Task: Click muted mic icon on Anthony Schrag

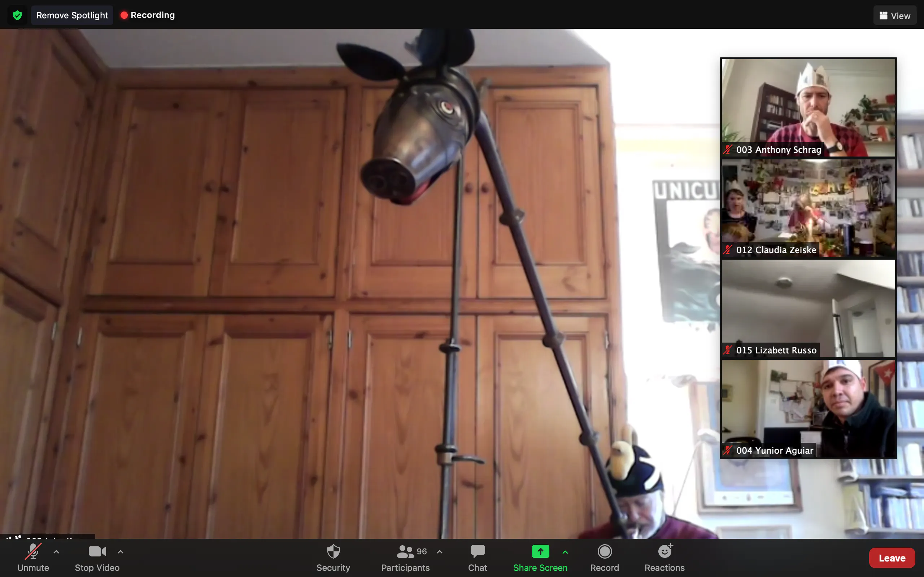Action: [728, 150]
